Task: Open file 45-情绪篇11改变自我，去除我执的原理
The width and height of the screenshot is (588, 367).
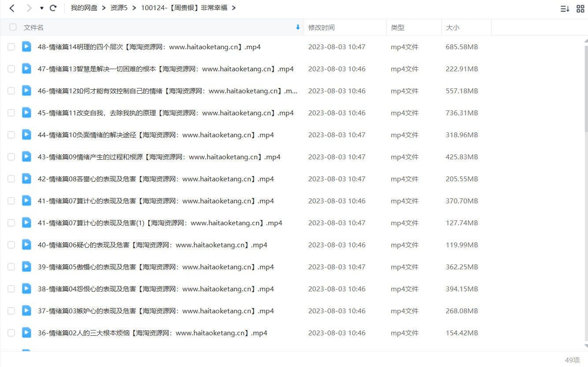Action: [166, 113]
